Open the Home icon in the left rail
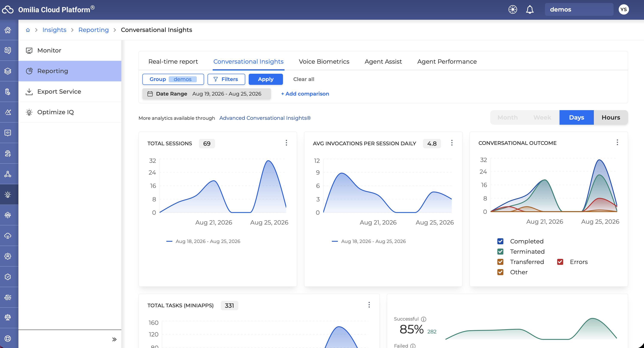Viewport: 644px width, 348px height. (x=8, y=30)
